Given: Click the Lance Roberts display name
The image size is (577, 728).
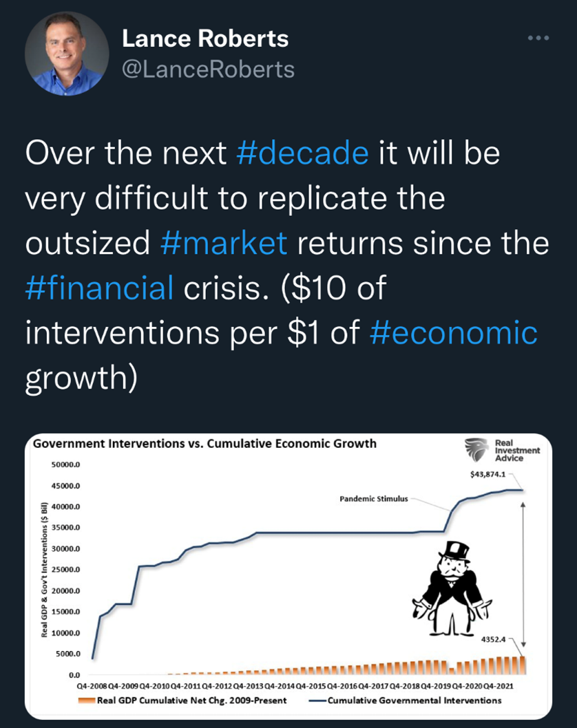Looking at the screenshot, I should point(205,39).
